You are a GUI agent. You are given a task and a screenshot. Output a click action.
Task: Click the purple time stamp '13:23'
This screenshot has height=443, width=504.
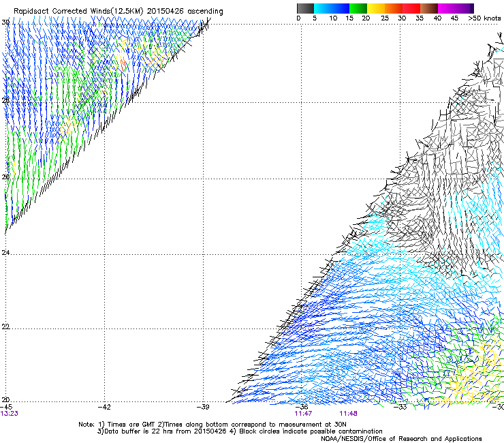click(10, 414)
